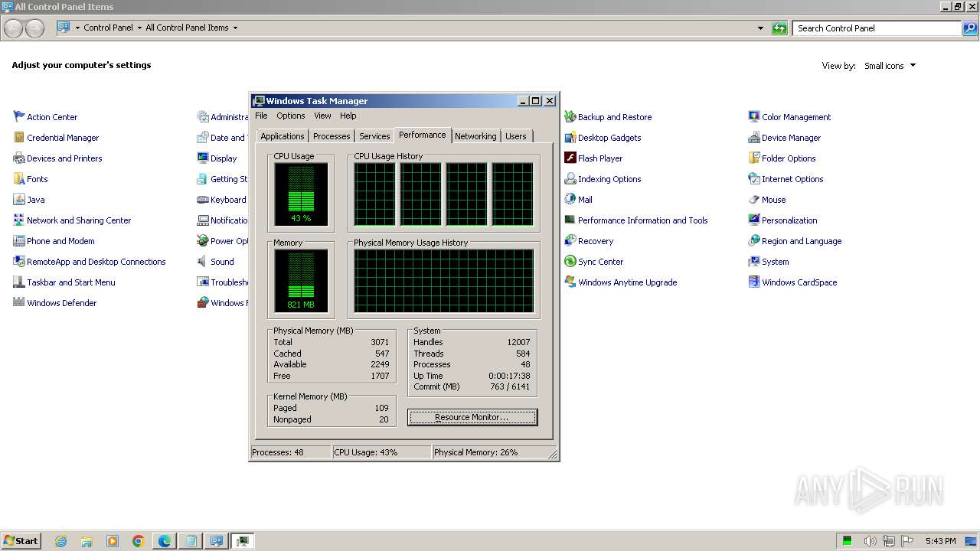Open Chrome from taskbar
The width and height of the screenshot is (980, 551).
[139, 541]
